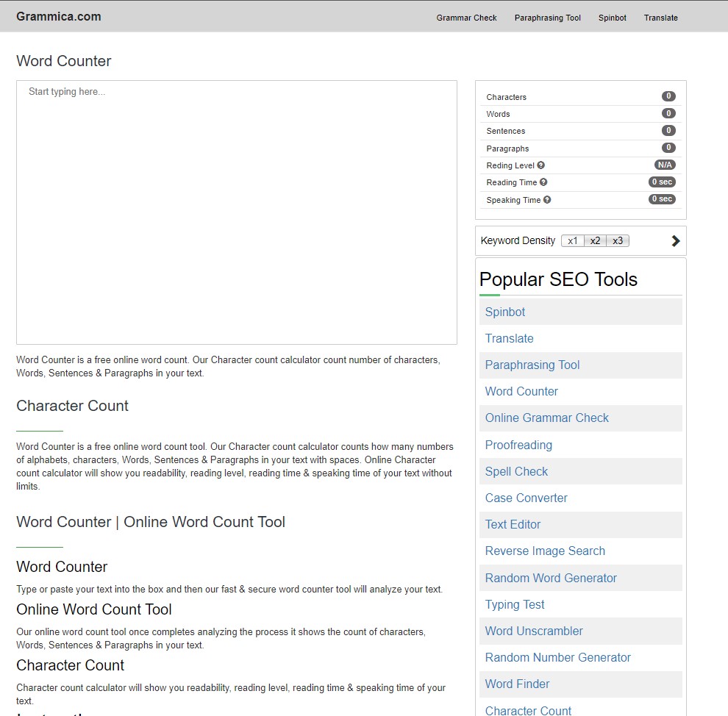Click inside the Start typing here text box
Image resolution: width=728 pixels, height=716 pixels.
pyautogui.click(x=236, y=212)
